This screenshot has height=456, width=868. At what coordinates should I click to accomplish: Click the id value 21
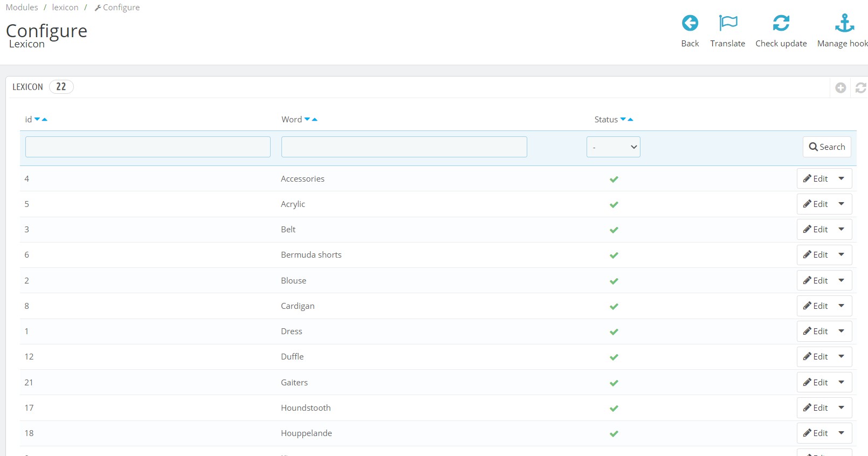pyautogui.click(x=29, y=383)
